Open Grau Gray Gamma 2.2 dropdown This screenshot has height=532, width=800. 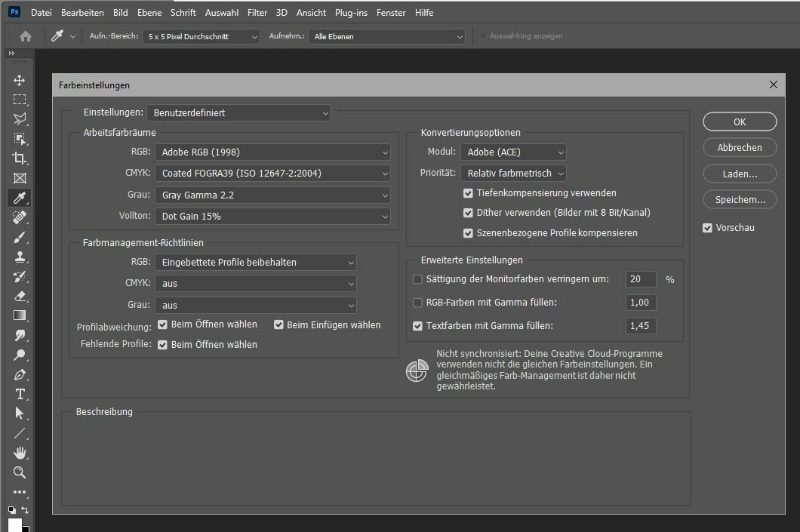[x=273, y=195]
